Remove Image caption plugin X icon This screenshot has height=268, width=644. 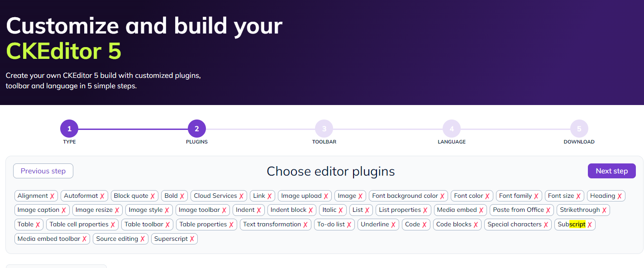coord(64,210)
